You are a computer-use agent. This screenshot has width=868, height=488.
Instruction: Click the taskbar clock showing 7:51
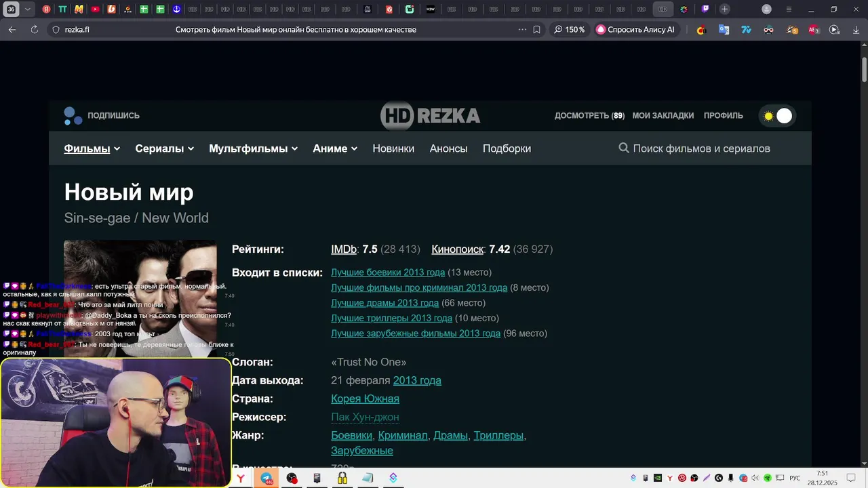coord(823,478)
